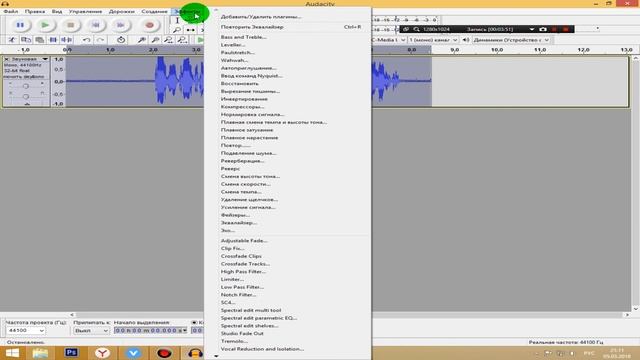
Task: Open the Правка menu
Action: (x=35, y=11)
